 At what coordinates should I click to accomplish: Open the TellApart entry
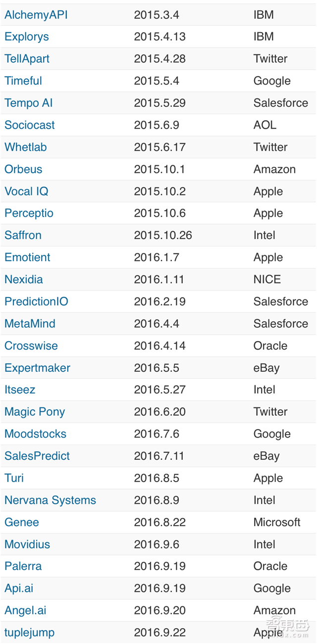[27, 59]
